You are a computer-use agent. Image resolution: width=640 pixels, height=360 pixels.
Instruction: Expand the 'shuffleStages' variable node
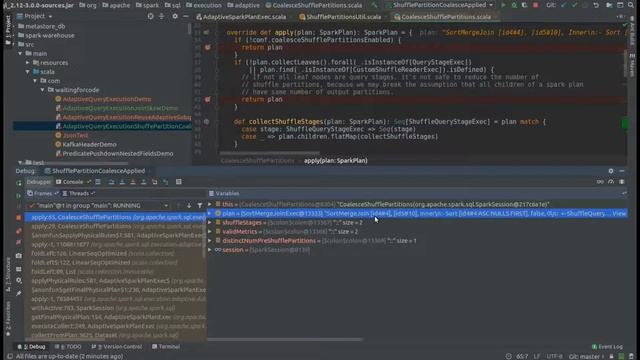tap(210, 222)
